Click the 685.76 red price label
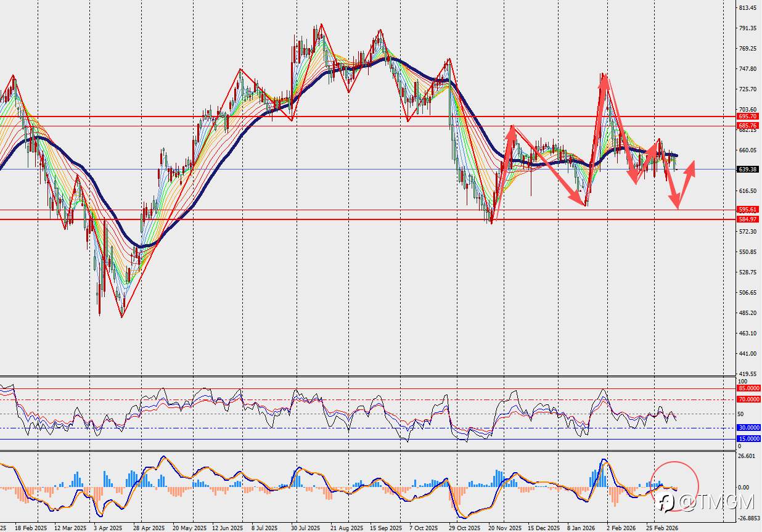The image size is (762, 532). pyautogui.click(x=748, y=126)
